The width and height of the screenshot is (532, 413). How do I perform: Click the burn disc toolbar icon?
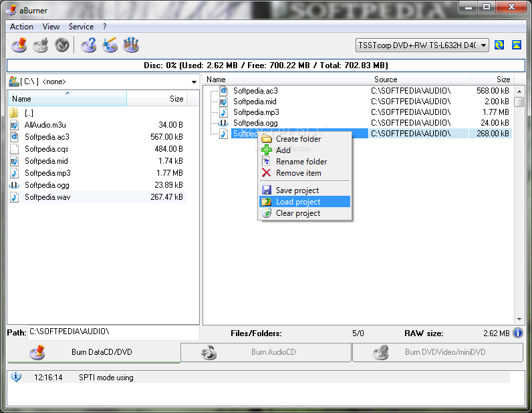[19, 45]
